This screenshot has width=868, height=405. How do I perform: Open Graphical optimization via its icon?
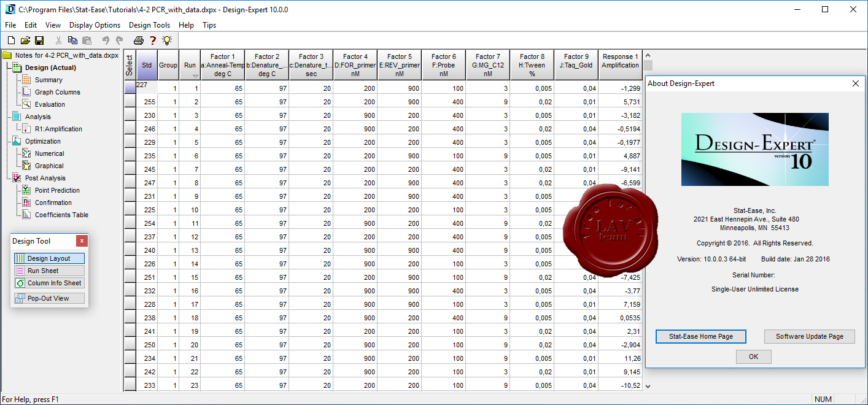26,166
